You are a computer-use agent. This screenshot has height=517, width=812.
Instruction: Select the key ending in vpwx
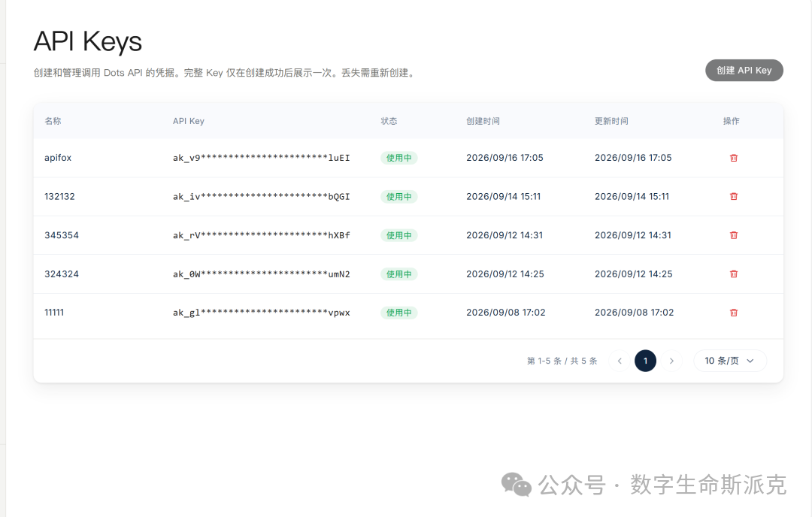pos(262,313)
